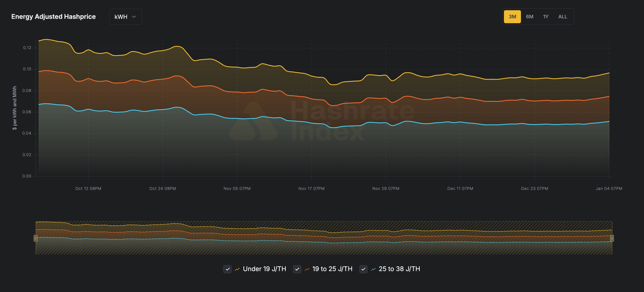Click the yellow line icon for Under 19 J/TH
The width and height of the screenshot is (644, 292).
pyautogui.click(x=237, y=269)
